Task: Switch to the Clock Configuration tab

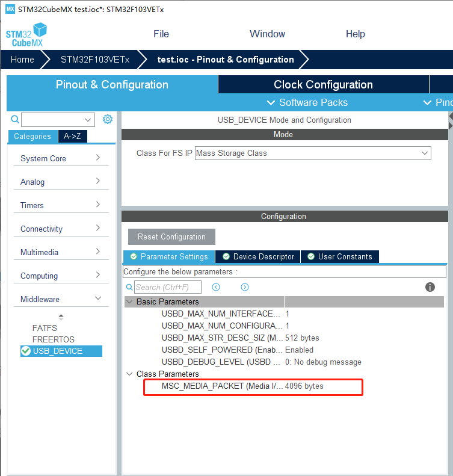Action: coord(323,84)
